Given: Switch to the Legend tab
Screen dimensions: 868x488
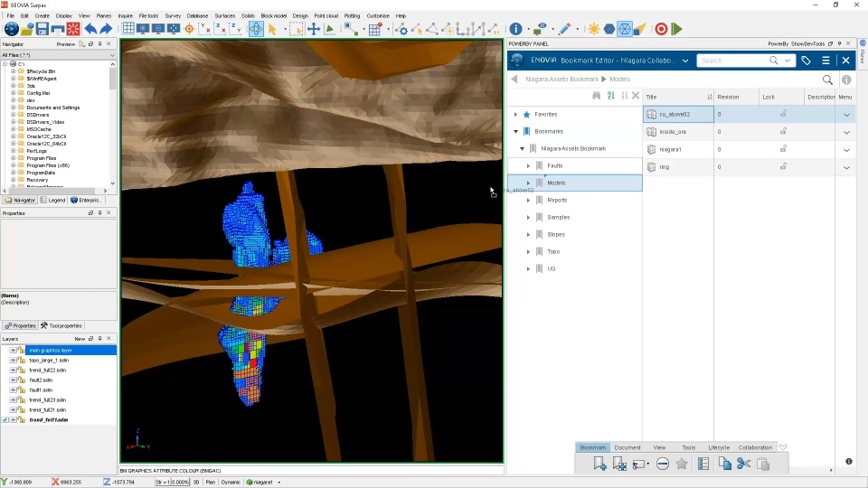Looking at the screenshot, I should [x=52, y=201].
